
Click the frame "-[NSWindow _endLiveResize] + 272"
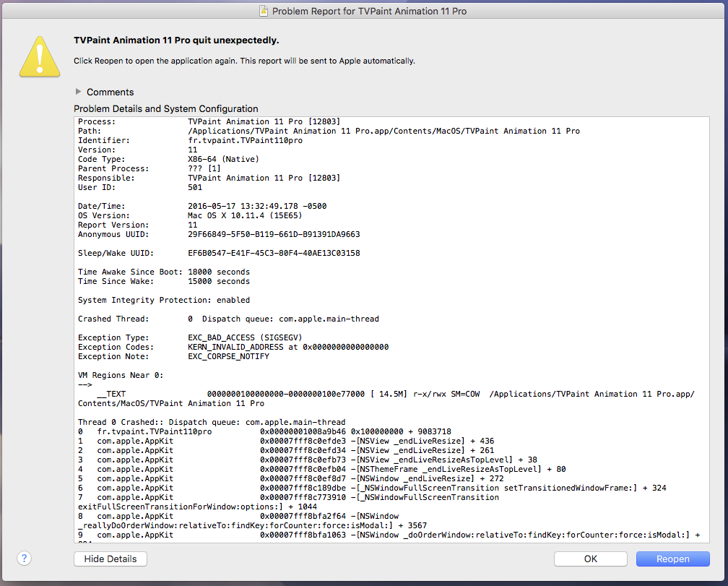click(x=427, y=478)
